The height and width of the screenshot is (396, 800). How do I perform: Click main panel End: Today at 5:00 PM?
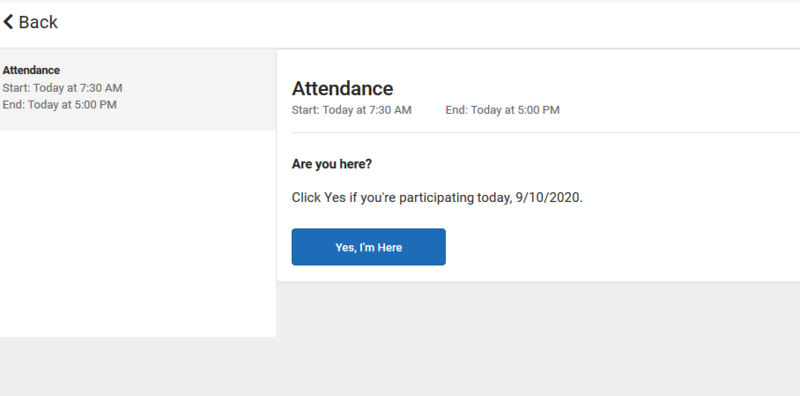point(503,110)
